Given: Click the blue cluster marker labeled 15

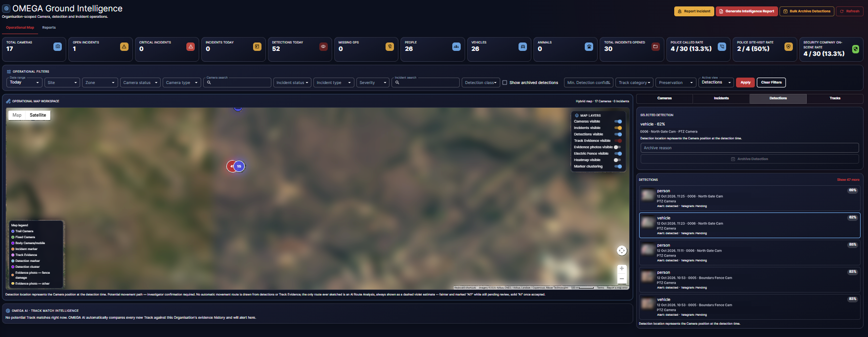Looking at the screenshot, I should [239, 167].
